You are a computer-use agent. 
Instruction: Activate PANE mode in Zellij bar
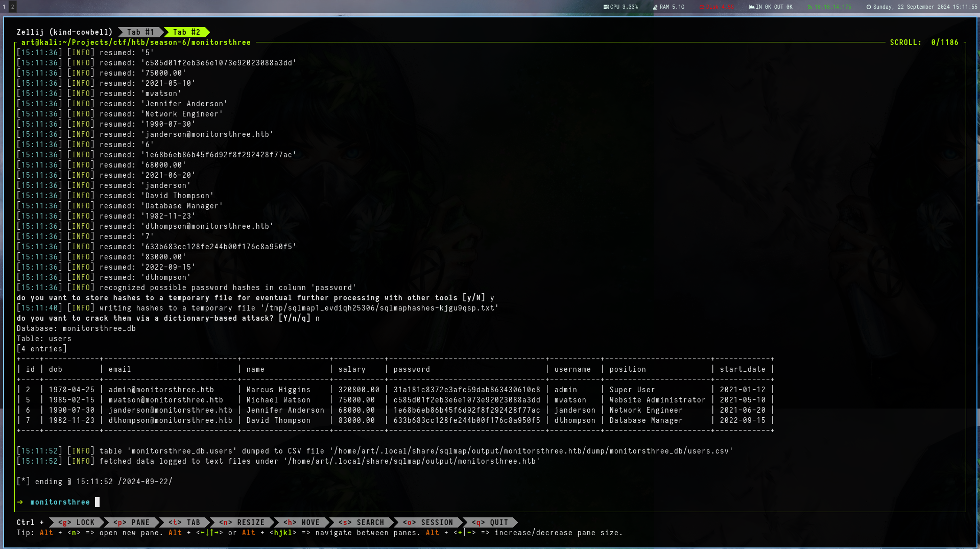pos(132,522)
